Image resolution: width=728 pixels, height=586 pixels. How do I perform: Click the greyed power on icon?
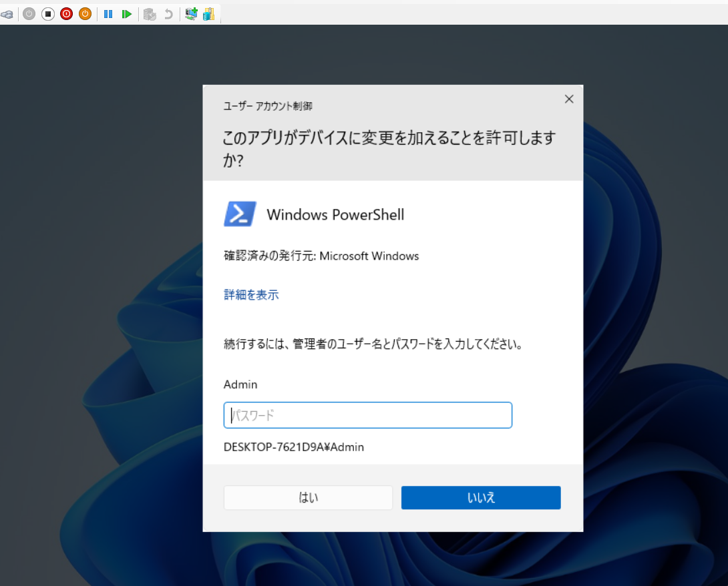28,13
